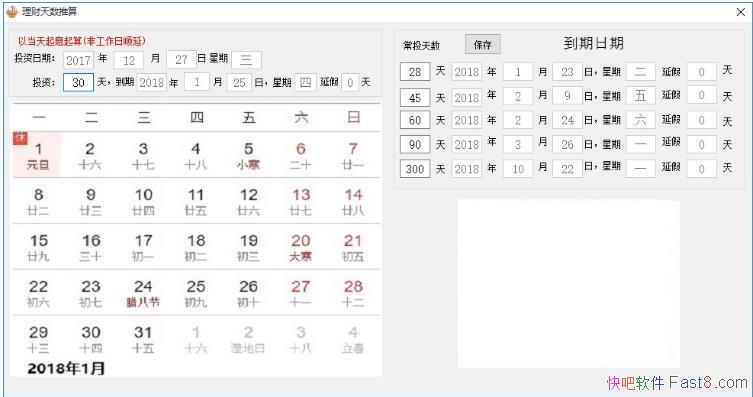
Task: Click the investment year field 2017
Action: 79,60
